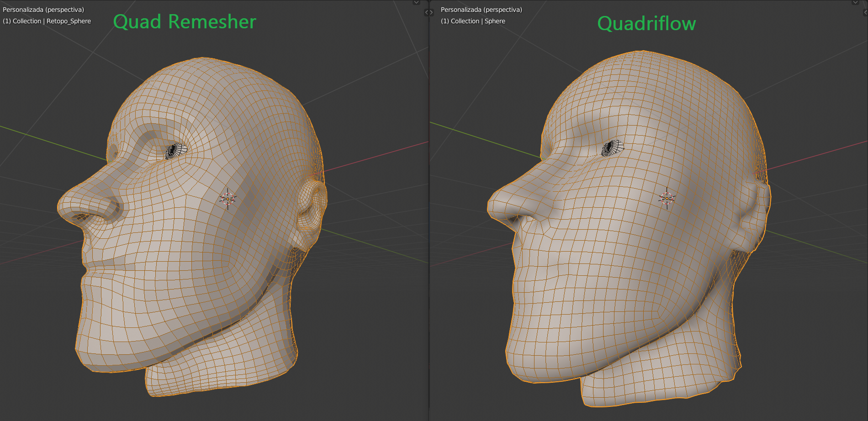
Task: Open the Quadriflow viewport sidebar arrow at the far right edge
Action: (866, 13)
